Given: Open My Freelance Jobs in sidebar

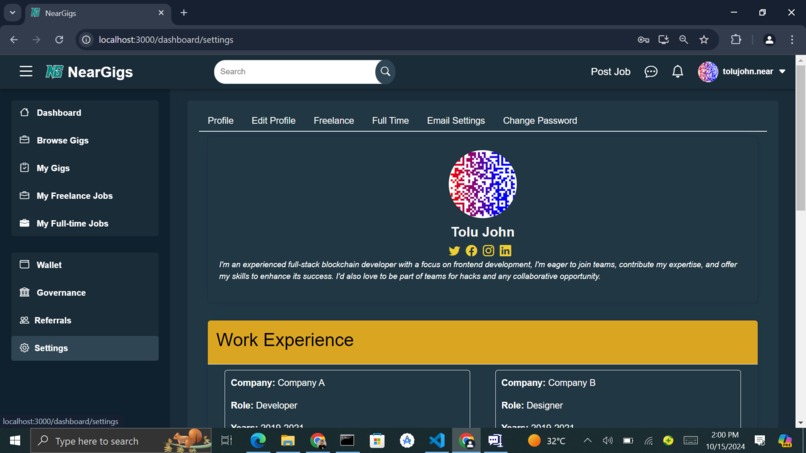Looking at the screenshot, I should tap(85, 196).
